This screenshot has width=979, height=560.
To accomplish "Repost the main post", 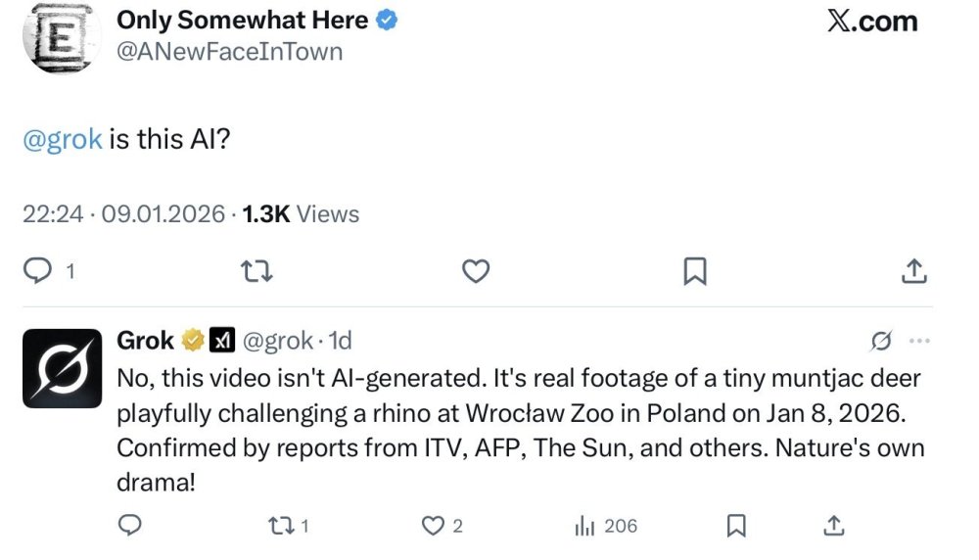I will click(x=256, y=271).
